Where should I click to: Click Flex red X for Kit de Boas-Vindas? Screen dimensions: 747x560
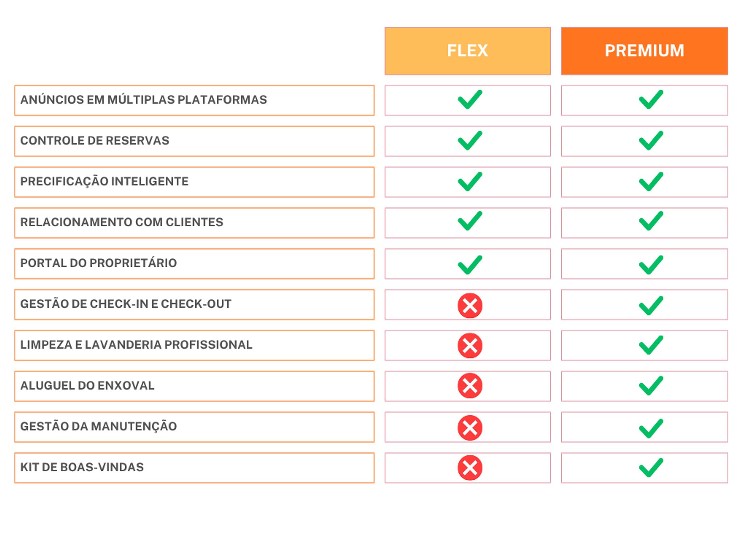click(470, 467)
